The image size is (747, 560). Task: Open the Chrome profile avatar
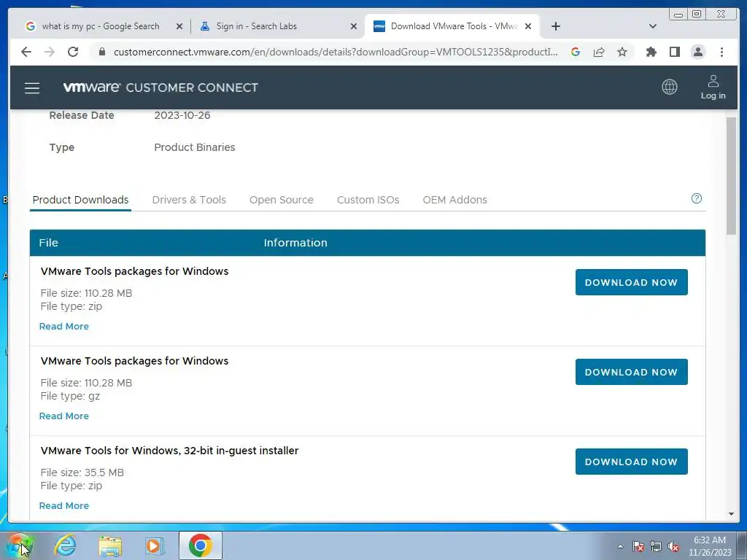[x=698, y=52]
